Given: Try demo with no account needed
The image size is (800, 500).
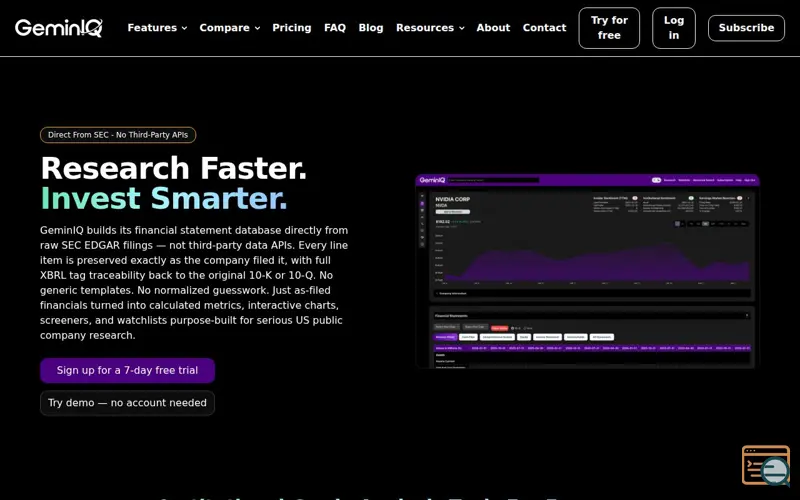Looking at the screenshot, I should coord(128,403).
